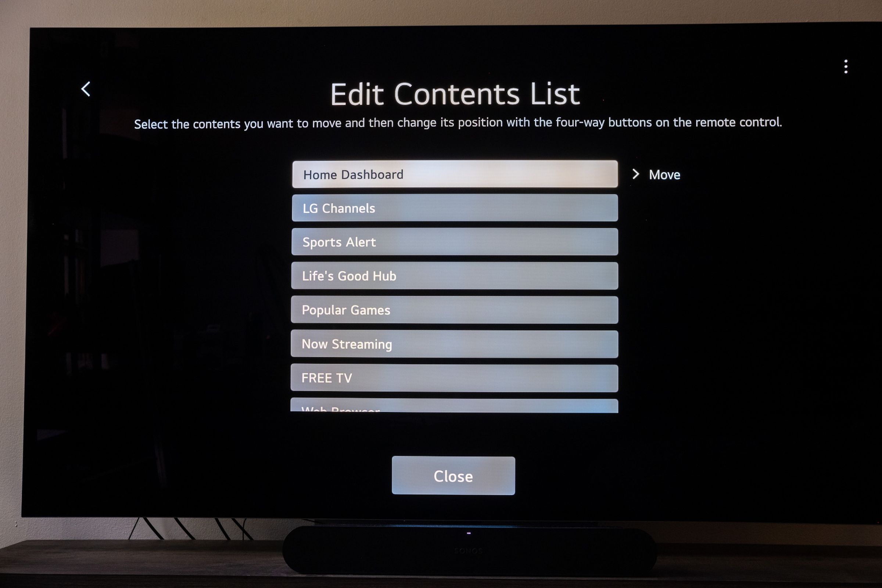
Task: Click the back navigation button
Action: (x=85, y=88)
